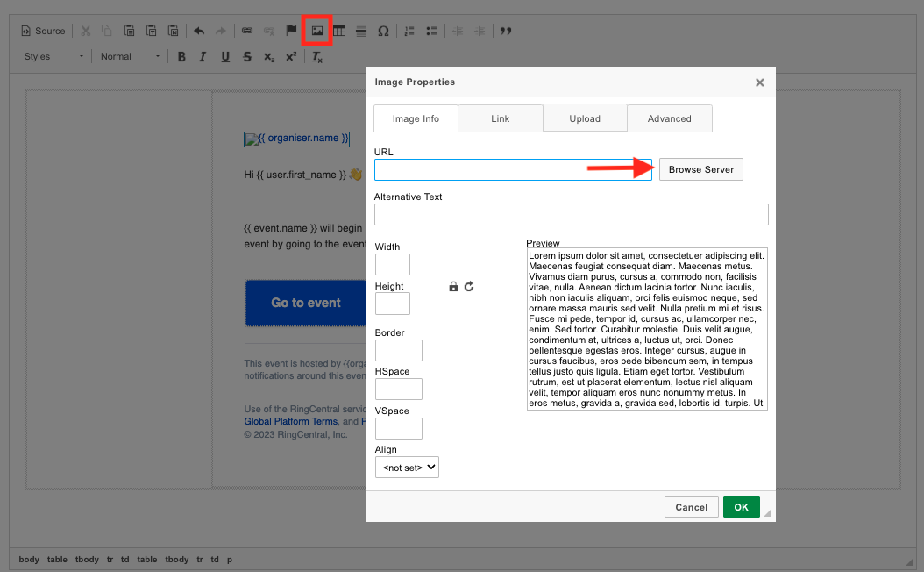
Task: Open the Global Platform Terms link
Action: pyautogui.click(x=290, y=422)
